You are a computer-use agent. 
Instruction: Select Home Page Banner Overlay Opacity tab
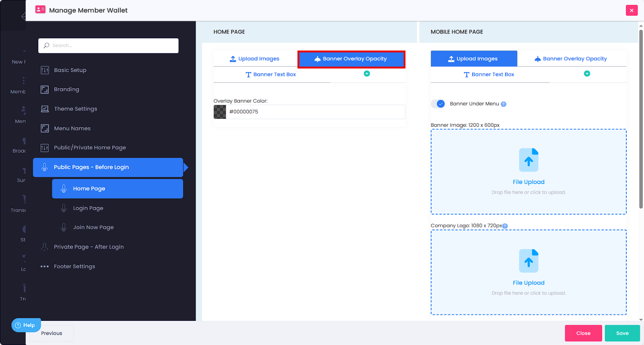tap(351, 59)
